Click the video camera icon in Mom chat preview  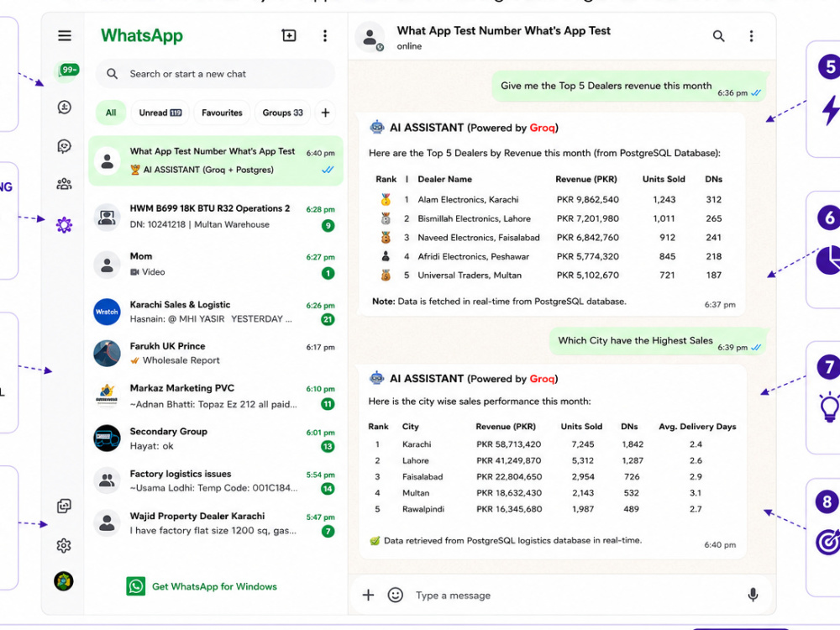[134, 272]
